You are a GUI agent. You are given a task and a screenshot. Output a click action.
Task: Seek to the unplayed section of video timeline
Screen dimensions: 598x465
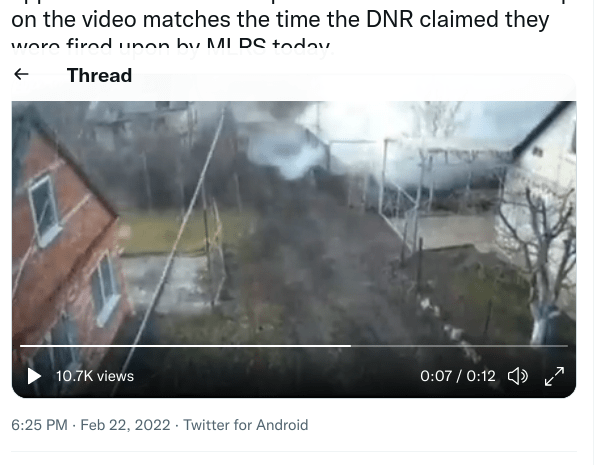pyautogui.click(x=459, y=346)
